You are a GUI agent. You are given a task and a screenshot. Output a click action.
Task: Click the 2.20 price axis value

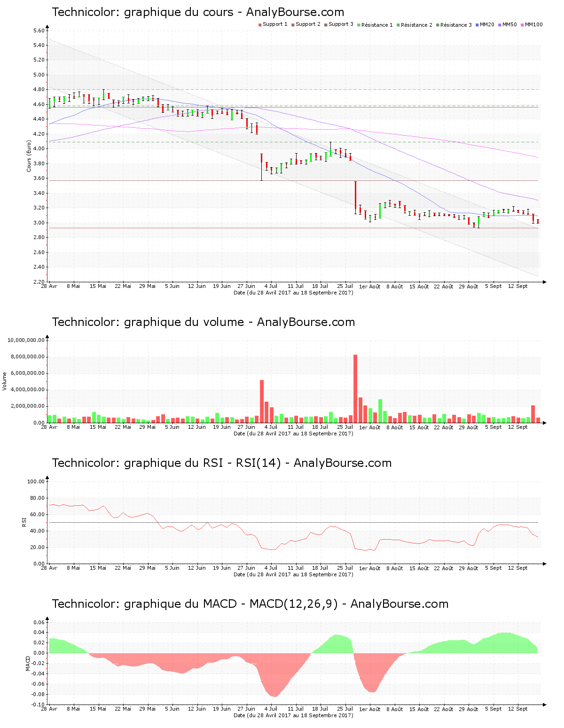click(x=39, y=282)
